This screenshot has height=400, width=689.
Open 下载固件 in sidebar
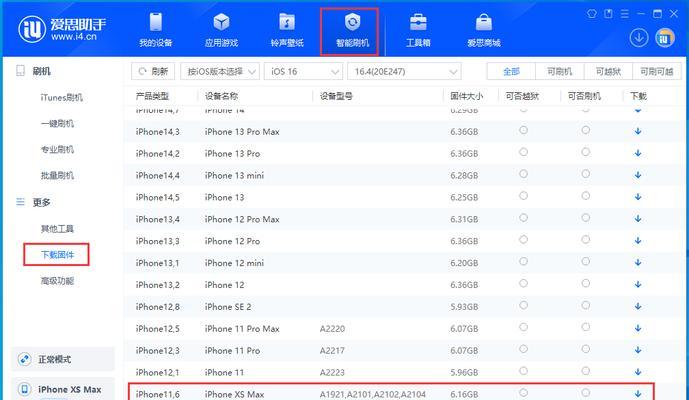coord(57,255)
